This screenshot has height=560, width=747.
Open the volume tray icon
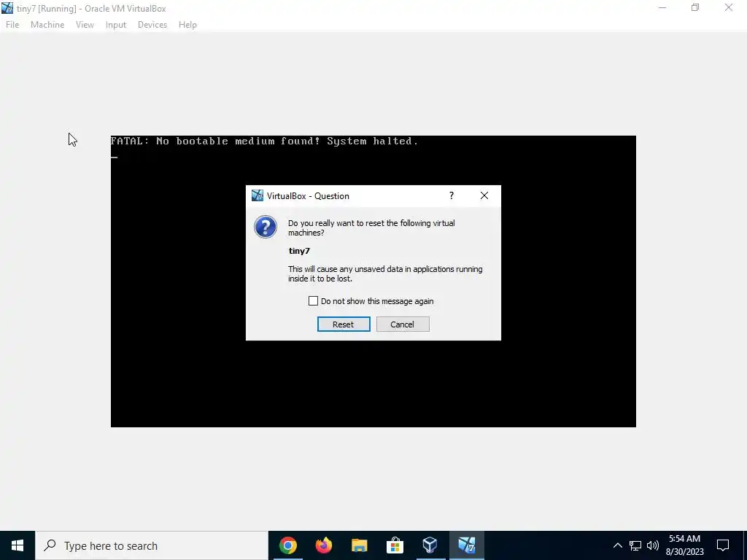(653, 545)
